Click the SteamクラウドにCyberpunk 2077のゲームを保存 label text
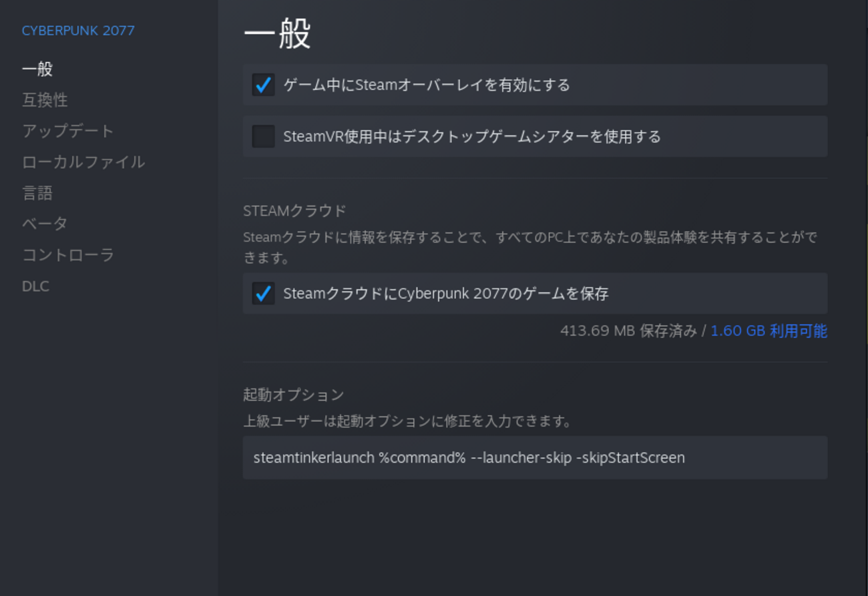This screenshot has width=868, height=596. (445, 294)
